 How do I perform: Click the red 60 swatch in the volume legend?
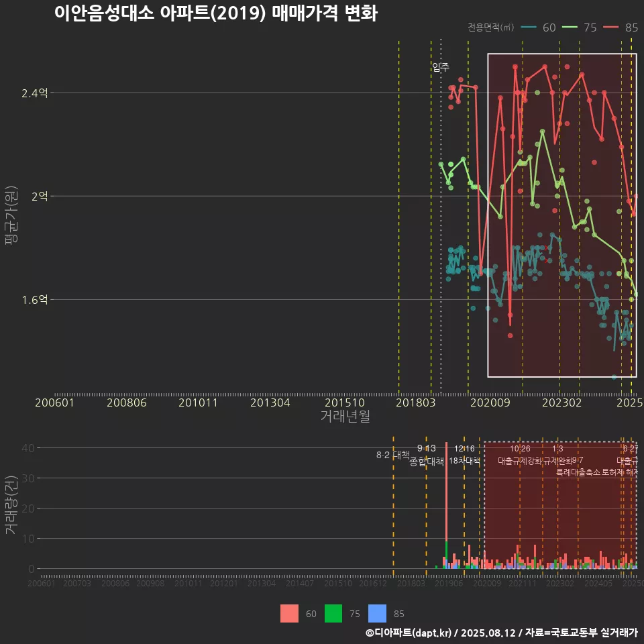coord(289,613)
